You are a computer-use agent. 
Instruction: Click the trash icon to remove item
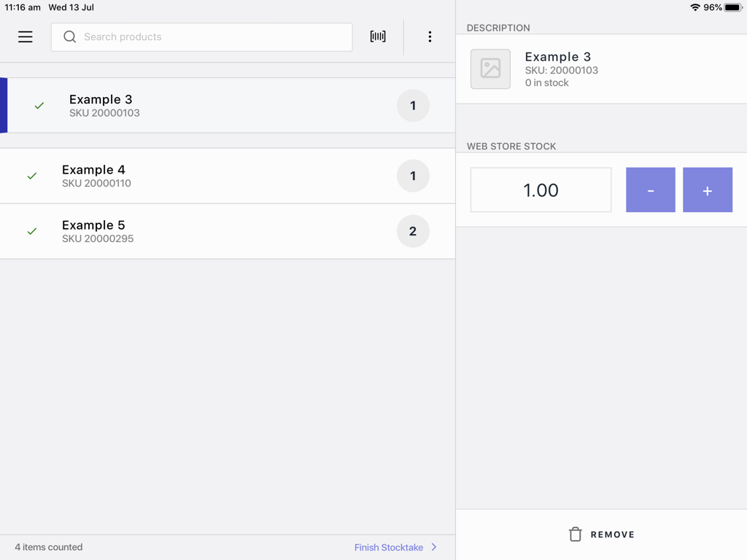pos(575,534)
